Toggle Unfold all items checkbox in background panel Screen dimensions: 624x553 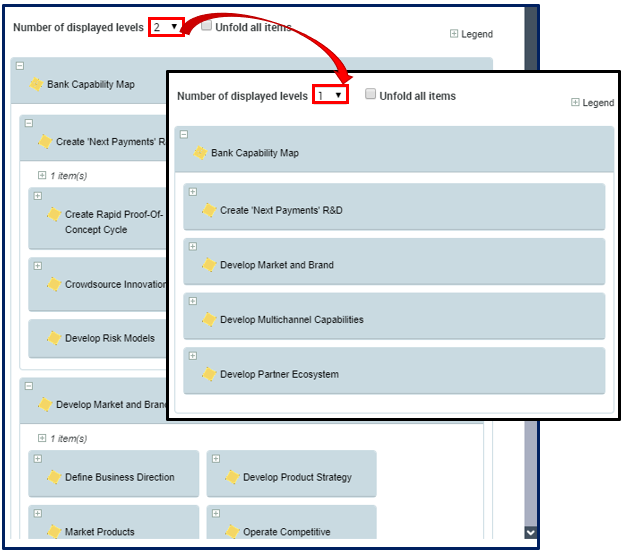coord(207,27)
